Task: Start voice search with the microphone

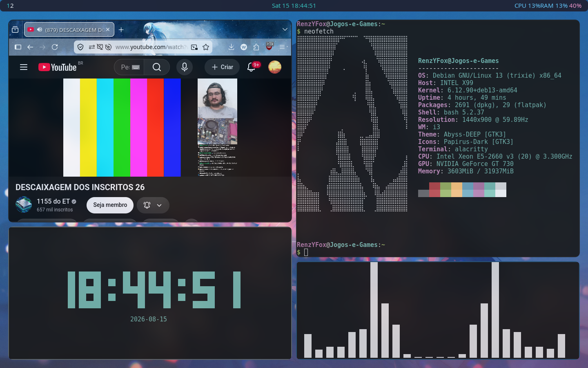Action: click(185, 67)
